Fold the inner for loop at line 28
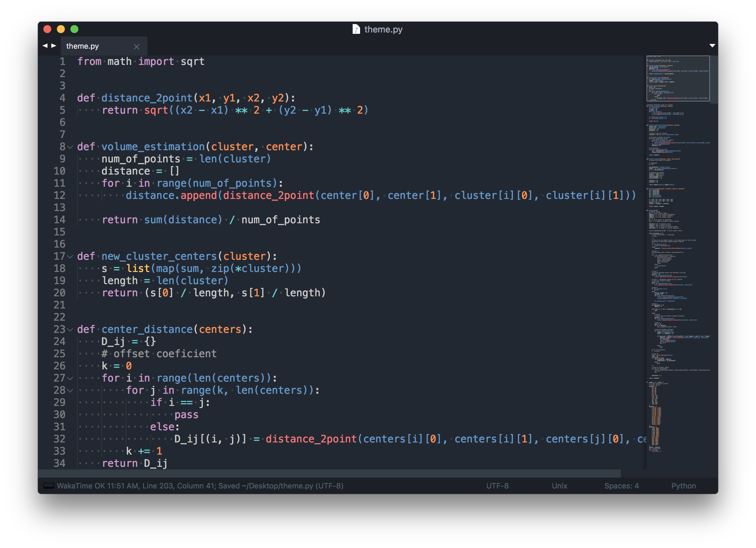The height and width of the screenshot is (548, 756). [70, 391]
